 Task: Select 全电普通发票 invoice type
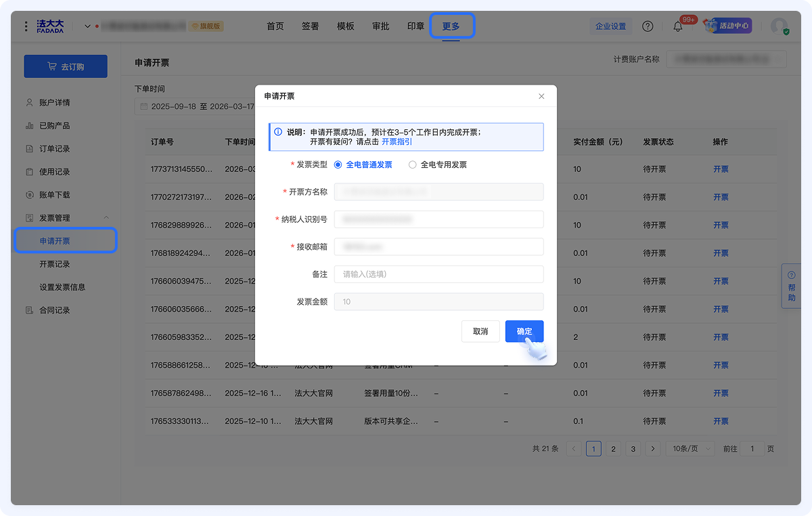pyautogui.click(x=338, y=165)
